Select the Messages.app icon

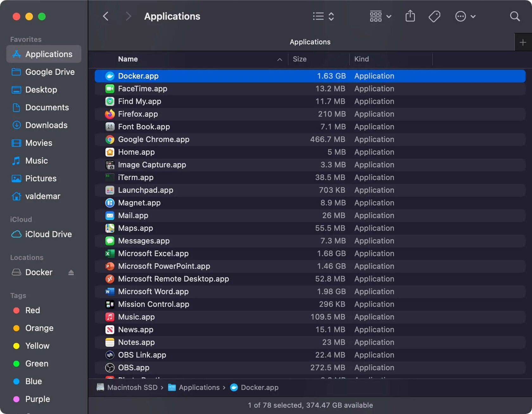[110, 241]
